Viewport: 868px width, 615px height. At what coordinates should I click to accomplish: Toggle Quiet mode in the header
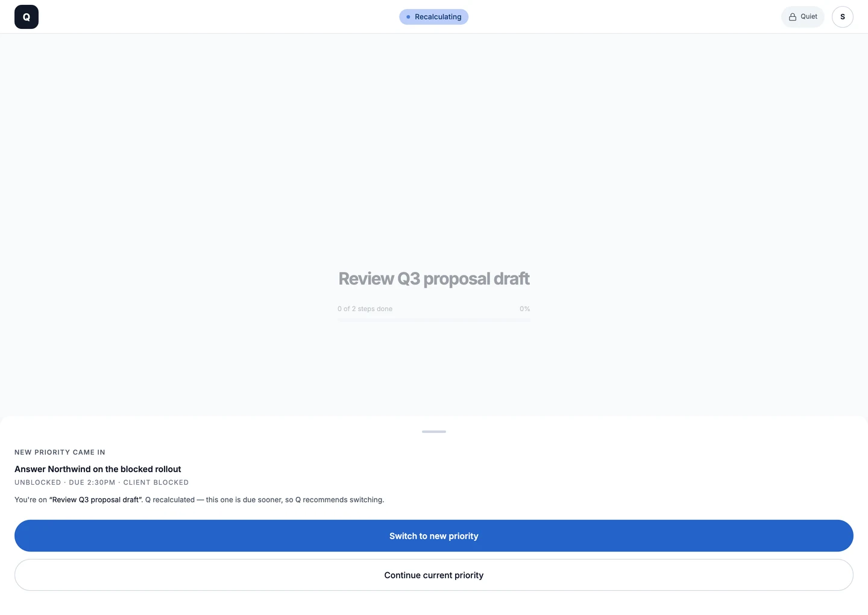pyautogui.click(x=803, y=17)
